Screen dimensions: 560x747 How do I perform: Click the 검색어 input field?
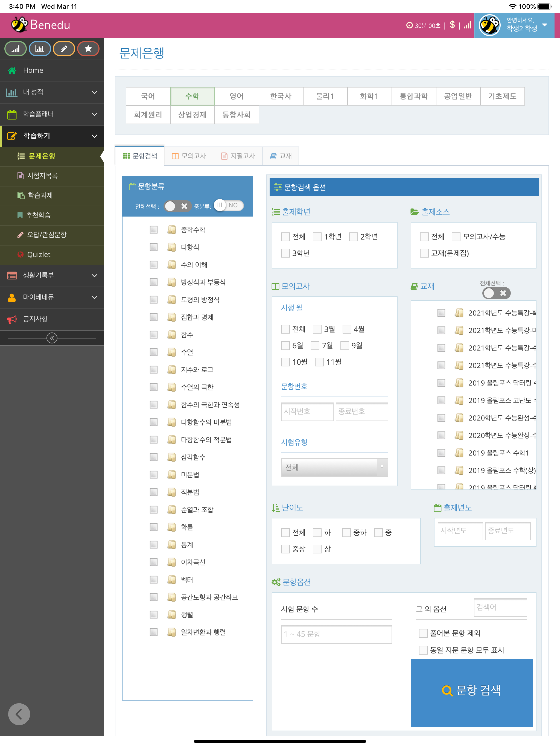click(500, 608)
